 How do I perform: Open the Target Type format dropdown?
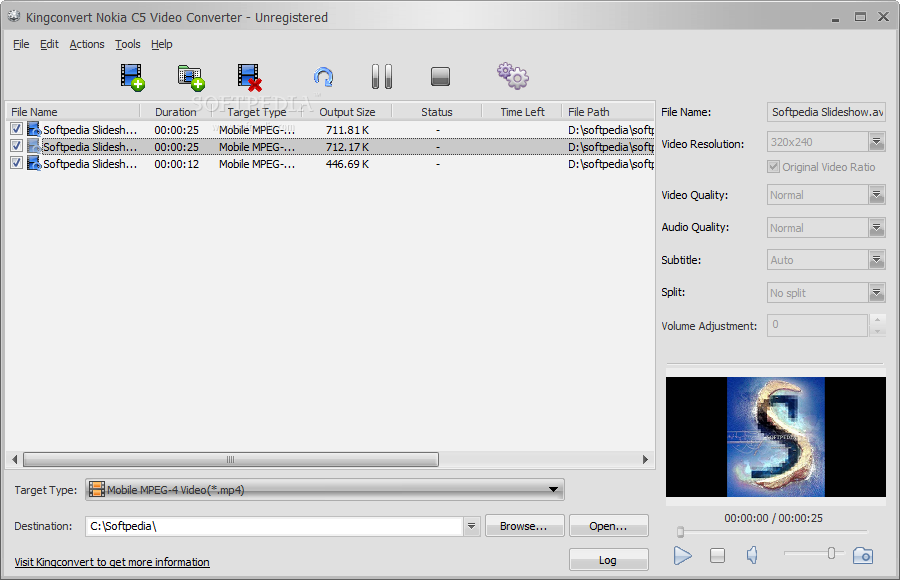tap(553, 490)
